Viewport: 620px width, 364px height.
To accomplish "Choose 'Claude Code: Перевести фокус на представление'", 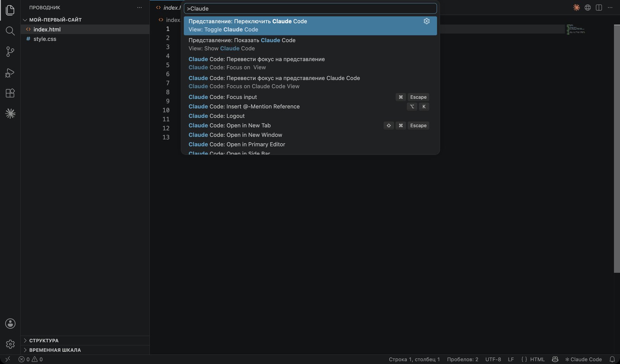I will coord(310,64).
